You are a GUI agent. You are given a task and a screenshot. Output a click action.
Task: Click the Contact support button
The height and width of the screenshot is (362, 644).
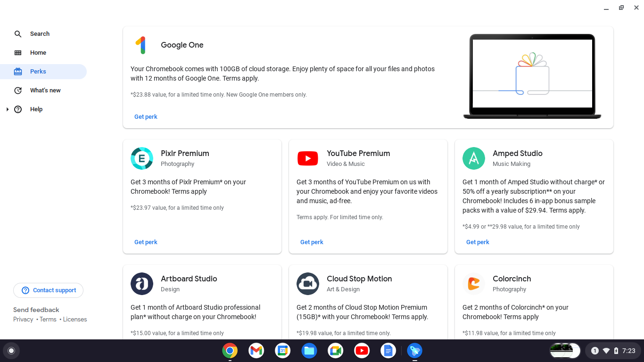point(48,290)
